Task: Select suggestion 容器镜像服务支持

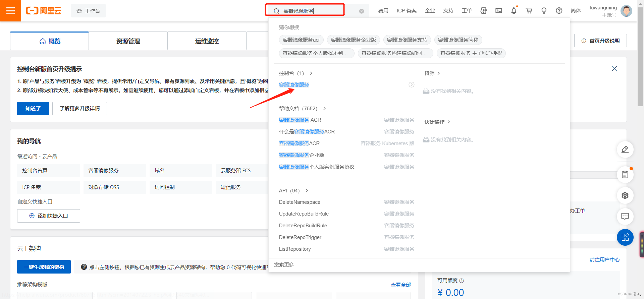Action: 407,40
